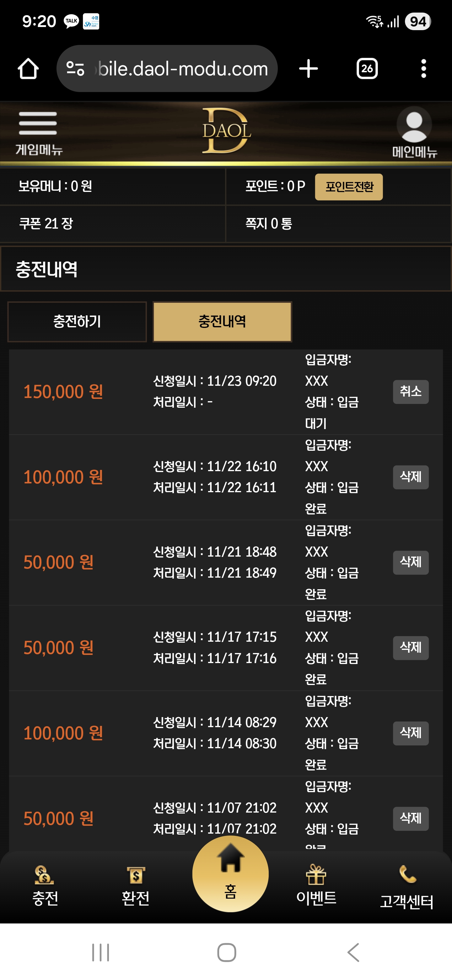Screen dimensions: 452x980
Task: Open the browser three-dot menu
Action: [x=423, y=69]
